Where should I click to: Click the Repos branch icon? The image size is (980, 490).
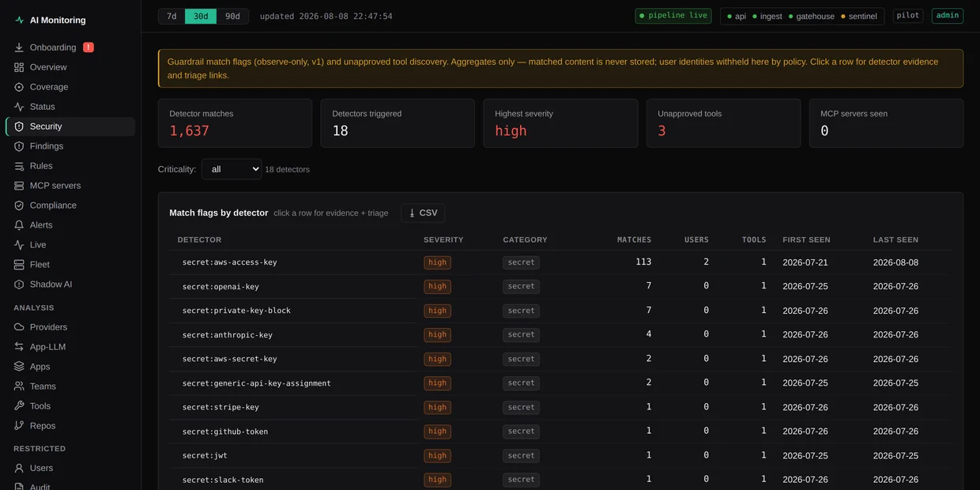click(19, 426)
